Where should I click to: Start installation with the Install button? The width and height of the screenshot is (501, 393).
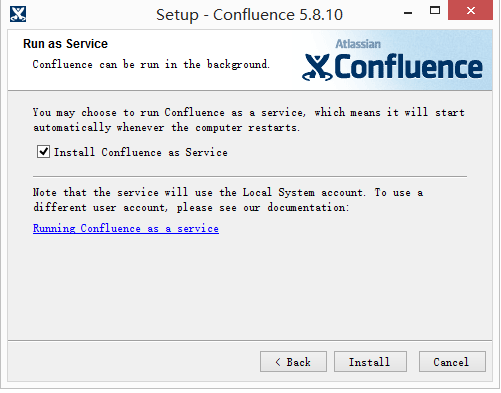click(x=370, y=362)
